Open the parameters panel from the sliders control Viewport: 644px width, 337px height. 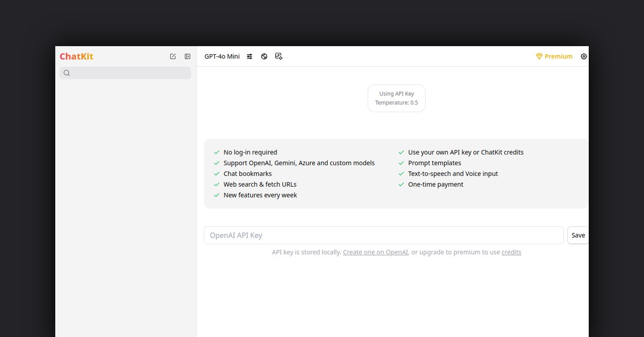click(249, 56)
